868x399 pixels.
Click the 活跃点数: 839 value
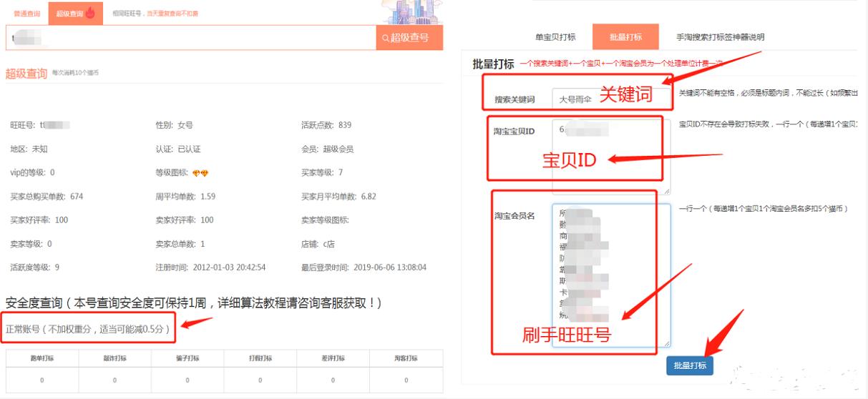click(x=326, y=125)
